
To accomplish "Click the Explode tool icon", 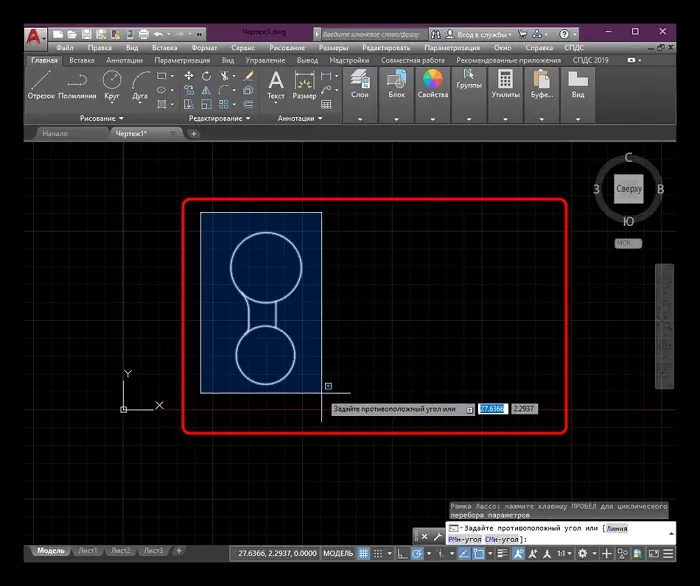I will [x=249, y=91].
